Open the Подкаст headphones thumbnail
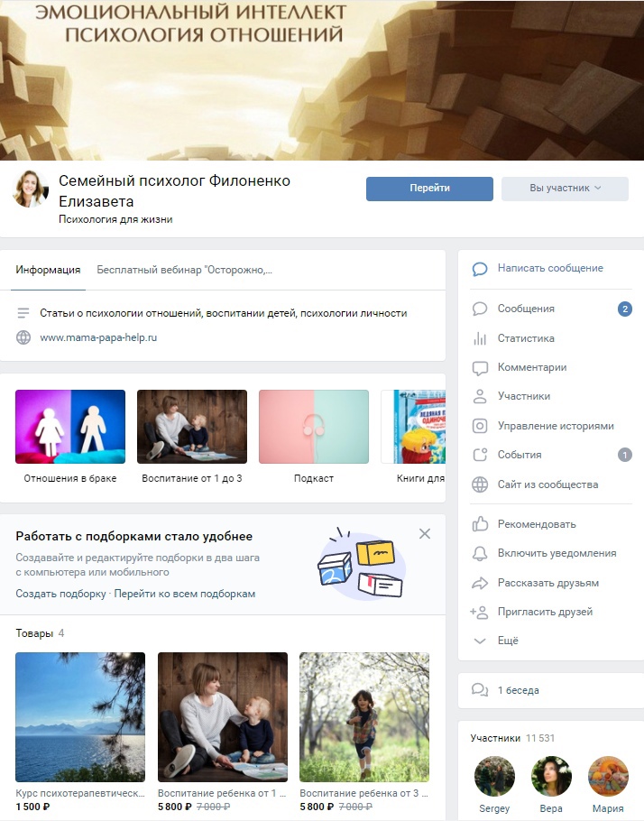The height and width of the screenshot is (821, 644). [314, 427]
